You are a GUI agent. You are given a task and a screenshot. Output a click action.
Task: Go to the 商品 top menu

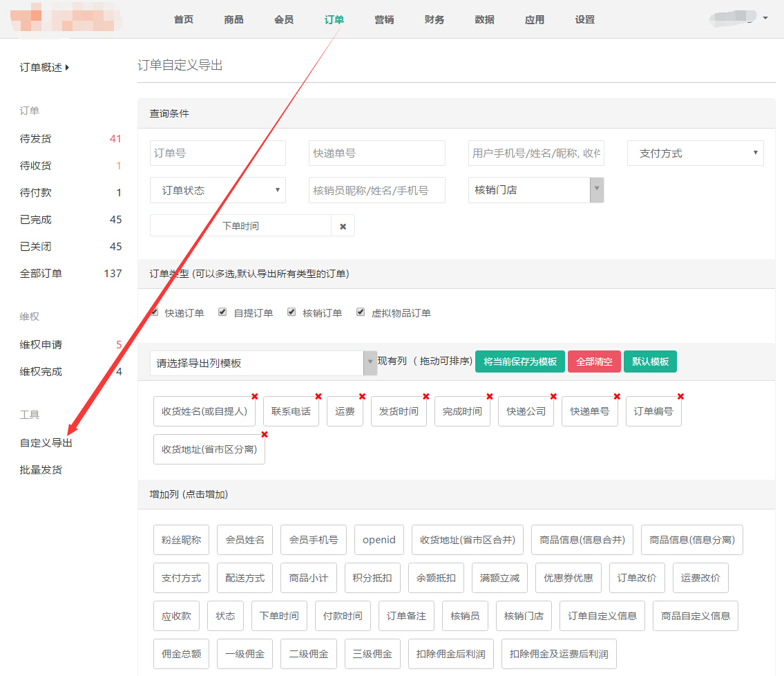233,19
